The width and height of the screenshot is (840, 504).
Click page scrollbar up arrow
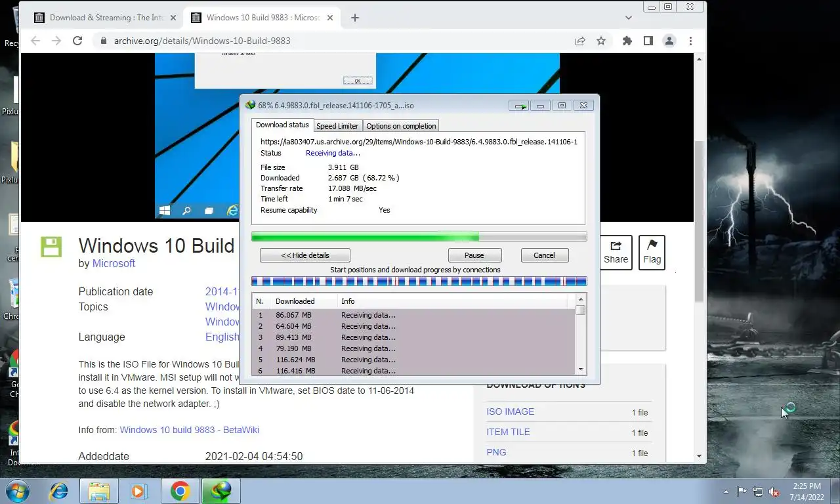pyautogui.click(x=699, y=59)
